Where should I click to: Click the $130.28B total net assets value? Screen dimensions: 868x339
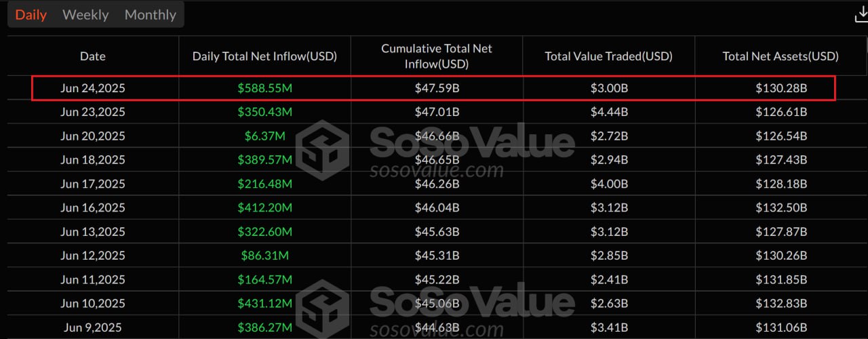point(781,88)
